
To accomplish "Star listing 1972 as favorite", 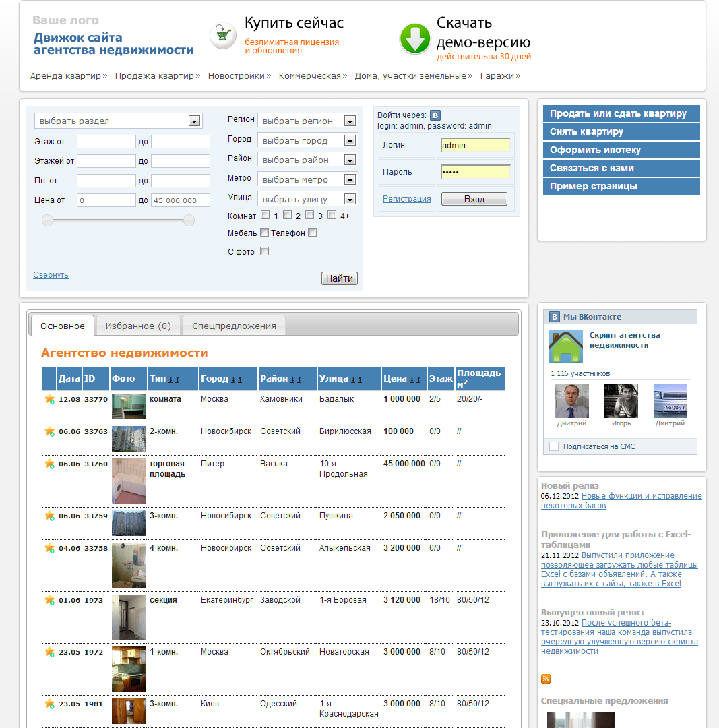I will tap(49, 653).
